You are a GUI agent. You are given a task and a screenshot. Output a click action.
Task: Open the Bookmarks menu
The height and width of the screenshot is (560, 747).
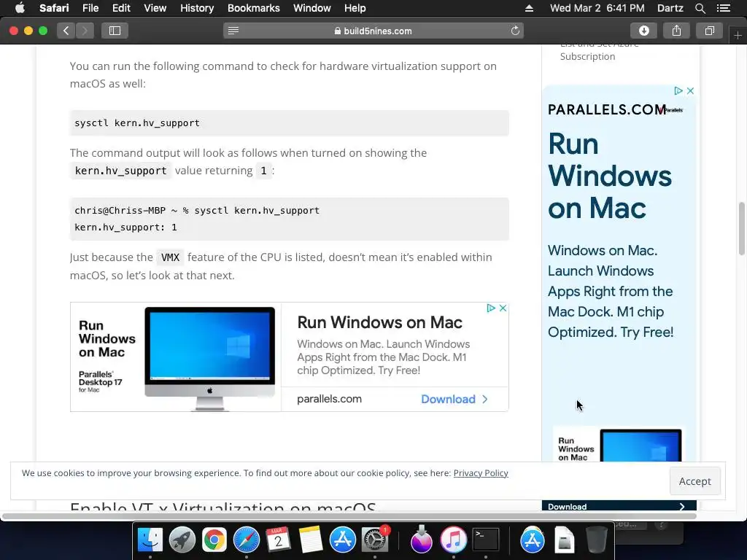tap(253, 8)
